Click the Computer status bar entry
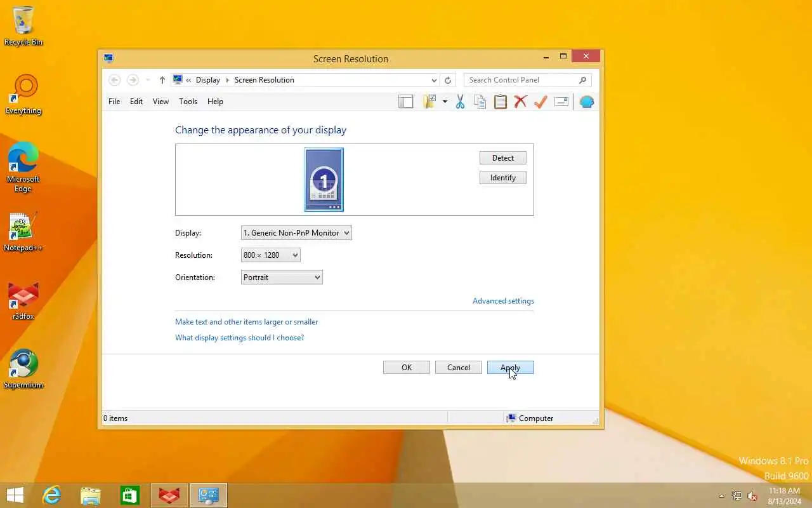The height and width of the screenshot is (508, 812). (x=530, y=418)
